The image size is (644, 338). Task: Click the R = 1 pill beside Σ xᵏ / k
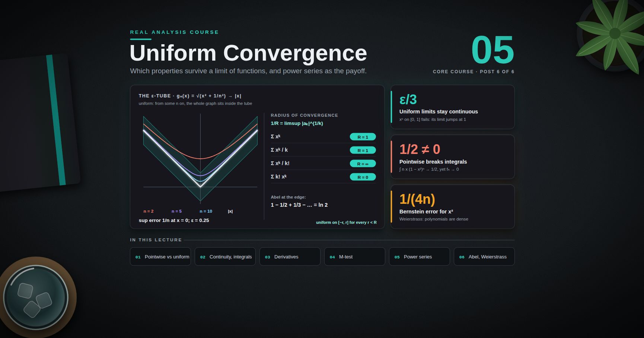(363, 150)
